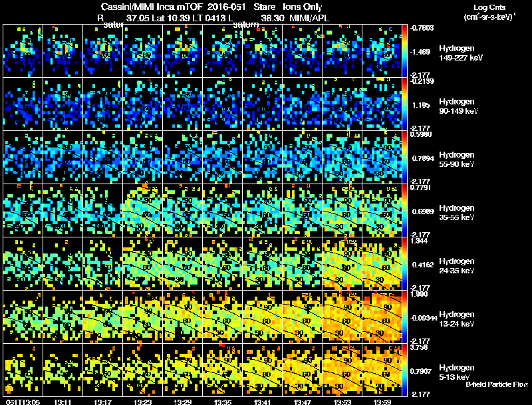Open the 13-24 keV image panel at 13:59
532x405 pixels.
coord(382,317)
